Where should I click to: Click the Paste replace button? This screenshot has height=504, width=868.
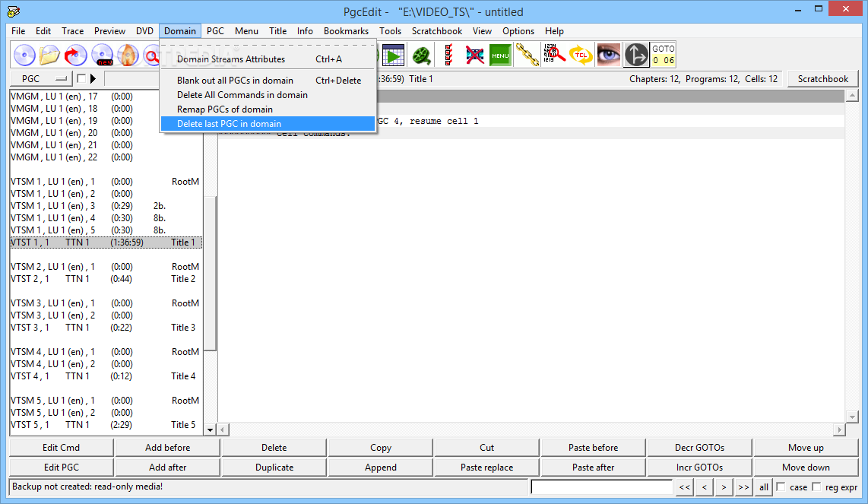tap(486, 468)
